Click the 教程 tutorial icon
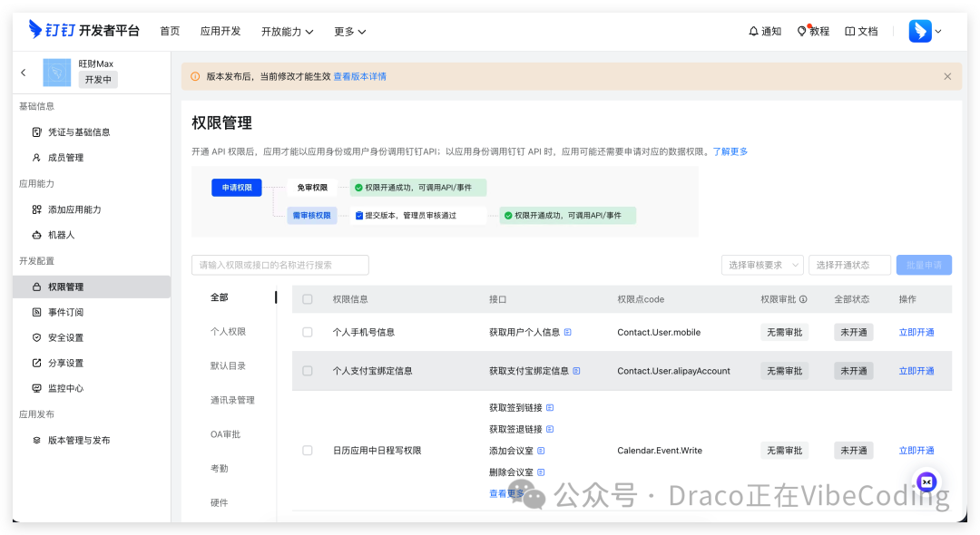The width and height of the screenshot is (980, 535). 802,30
